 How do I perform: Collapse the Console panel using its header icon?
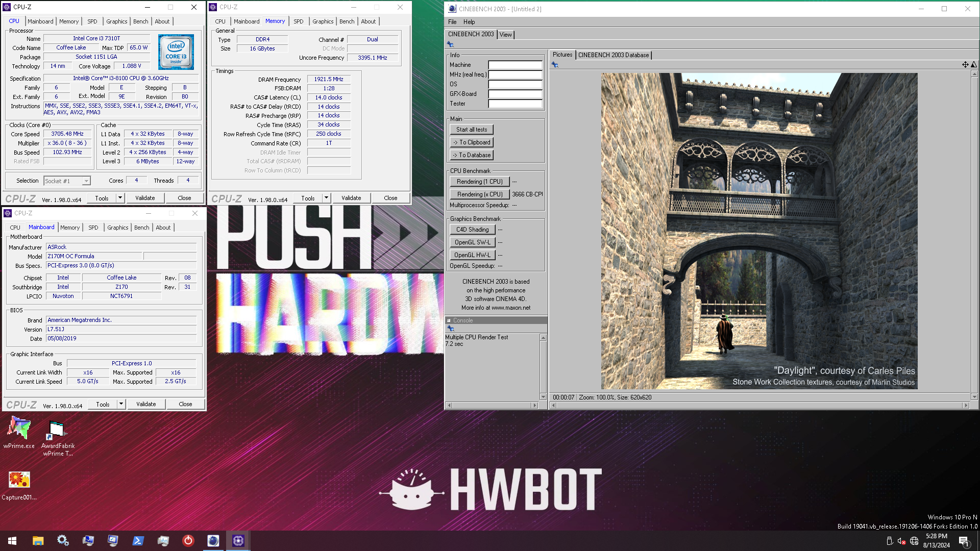point(449,320)
